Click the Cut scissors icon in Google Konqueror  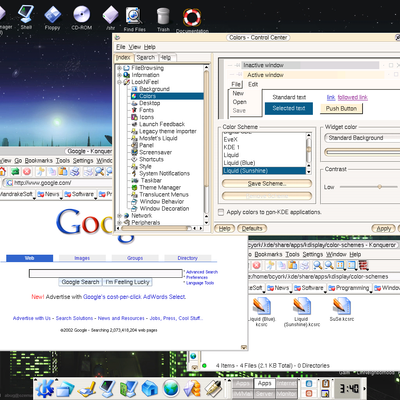(41, 172)
